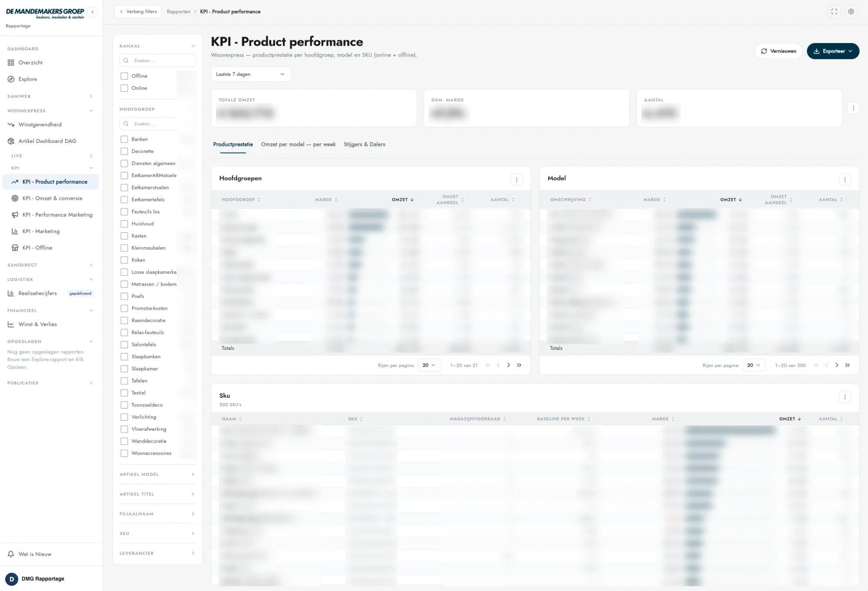Go to next page in Model table
This screenshot has height=591, width=868.
837,365
